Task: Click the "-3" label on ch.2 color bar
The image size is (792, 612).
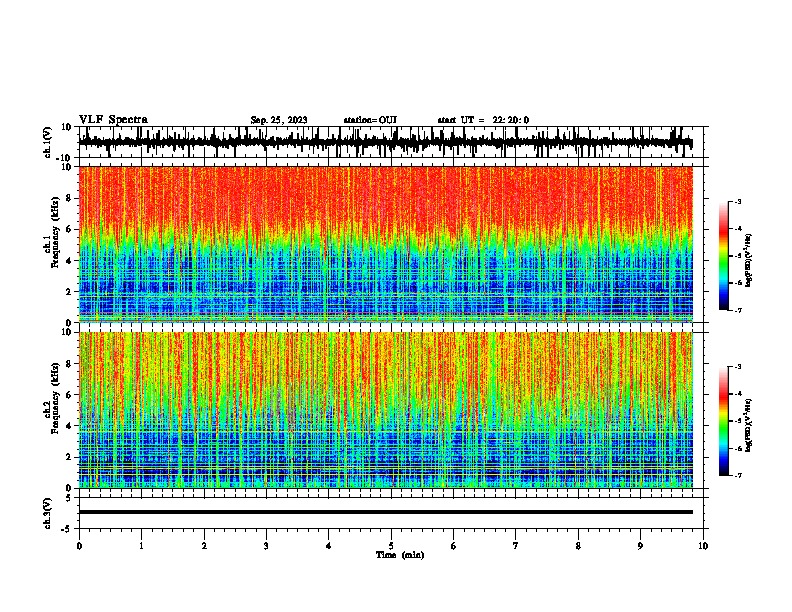Action: pyautogui.click(x=738, y=367)
